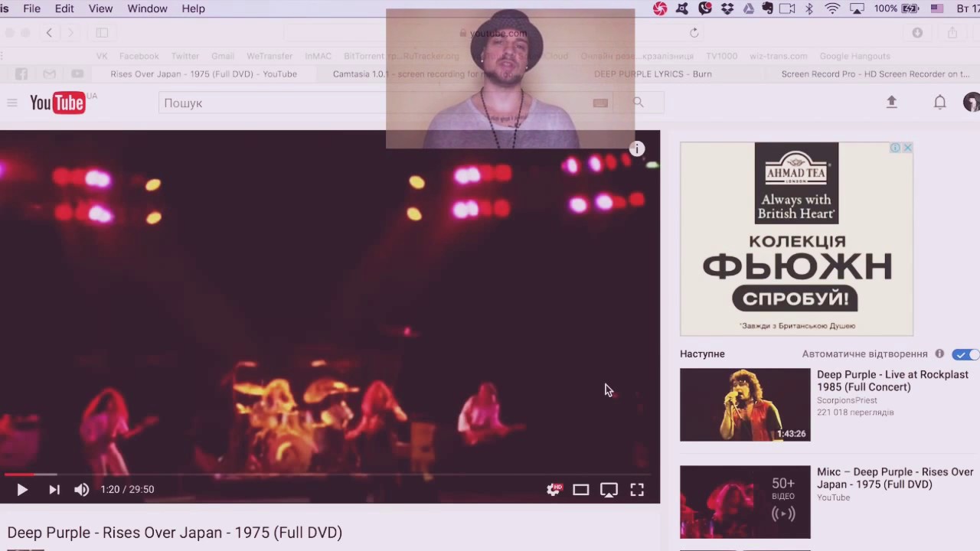980x551 pixels.
Task: Switch video to theater mode
Action: pos(581,490)
